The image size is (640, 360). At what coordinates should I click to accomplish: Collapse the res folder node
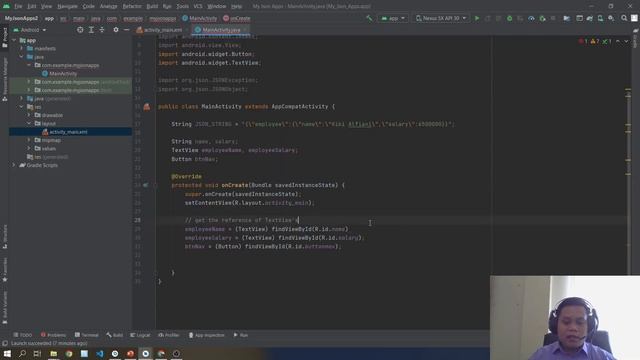pyautogui.click(x=22, y=107)
